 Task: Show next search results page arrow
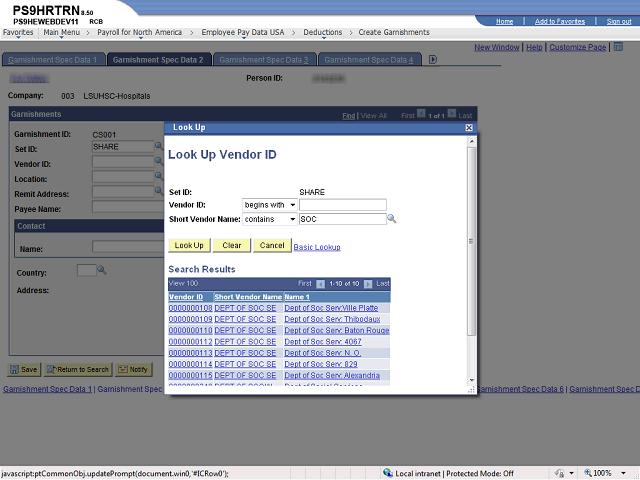368,284
